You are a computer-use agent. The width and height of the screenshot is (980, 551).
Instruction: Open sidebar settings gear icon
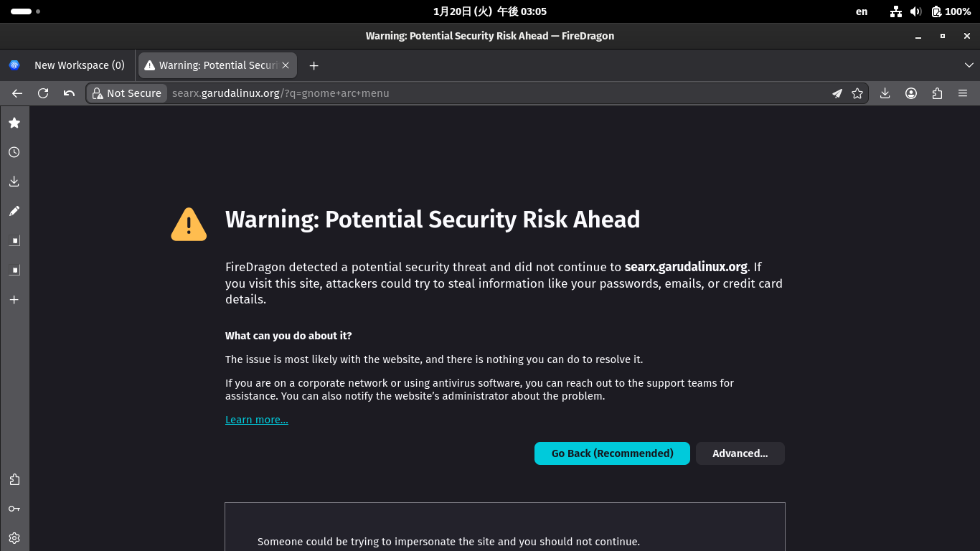pos(14,538)
